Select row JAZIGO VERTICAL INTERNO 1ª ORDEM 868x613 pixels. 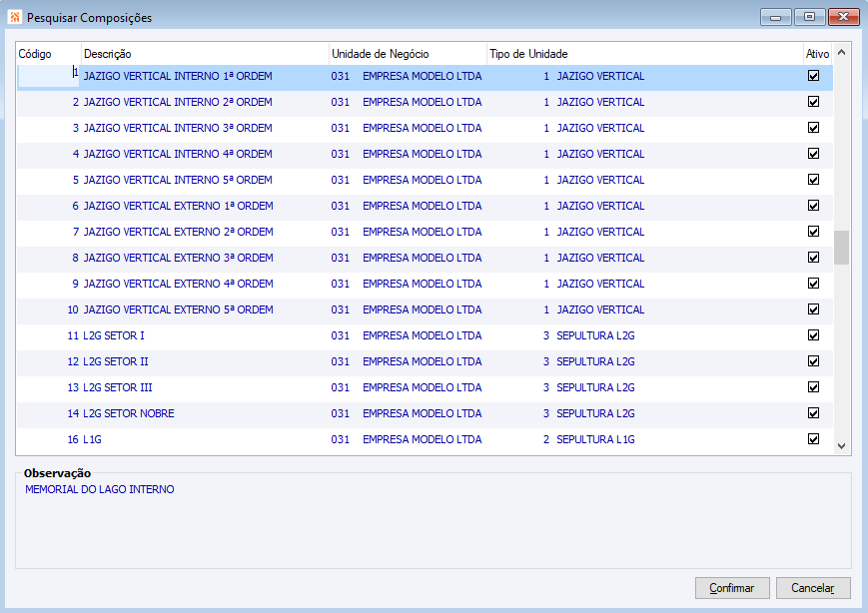[x=425, y=76]
